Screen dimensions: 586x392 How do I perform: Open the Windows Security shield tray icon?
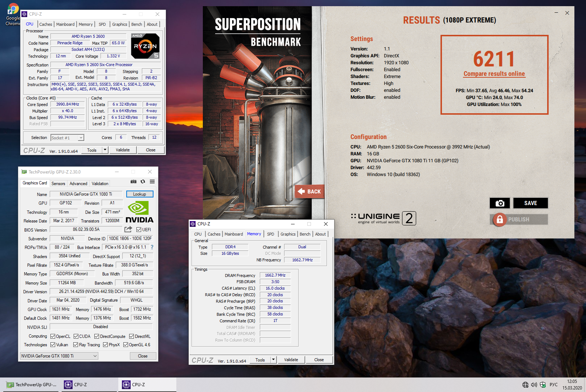[x=543, y=385]
